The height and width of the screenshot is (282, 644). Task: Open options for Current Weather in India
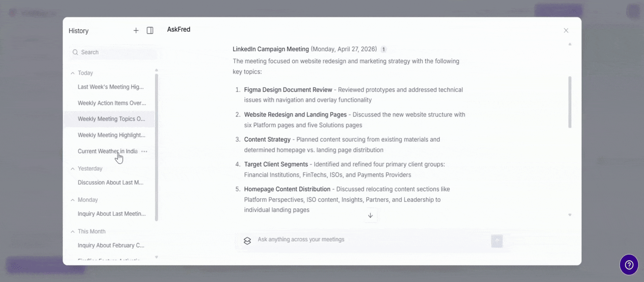click(x=144, y=151)
